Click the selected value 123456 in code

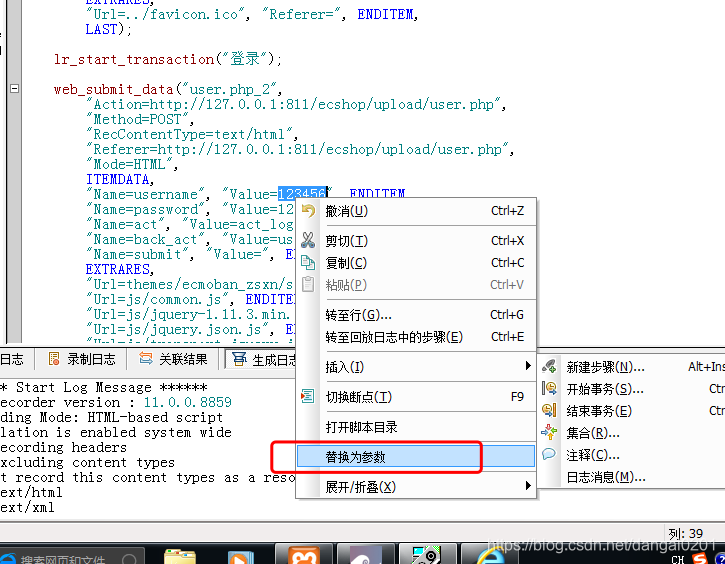click(x=302, y=193)
